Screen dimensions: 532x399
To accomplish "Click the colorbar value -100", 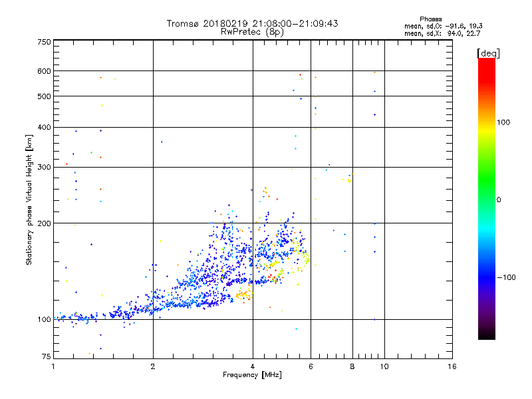I will point(506,277).
